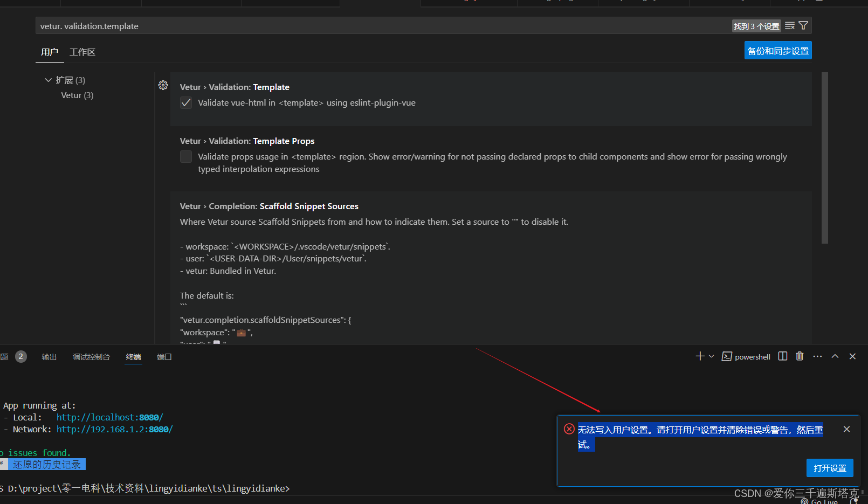Click the settings editor vertical scrollbar
This screenshot has height=504, width=868.
coord(825,158)
